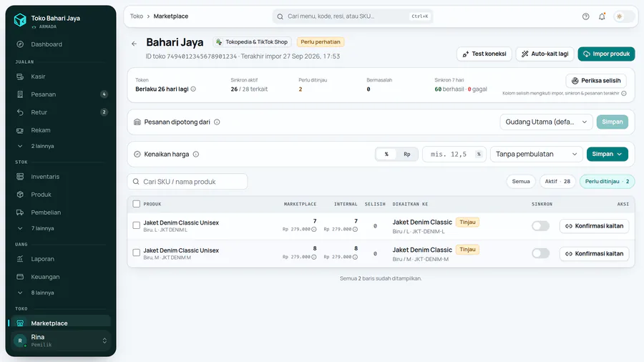The width and height of the screenshot is (644, 362).
Task: Click the 'Cari SKU / nama produk' field
Action: click(187, 182)
